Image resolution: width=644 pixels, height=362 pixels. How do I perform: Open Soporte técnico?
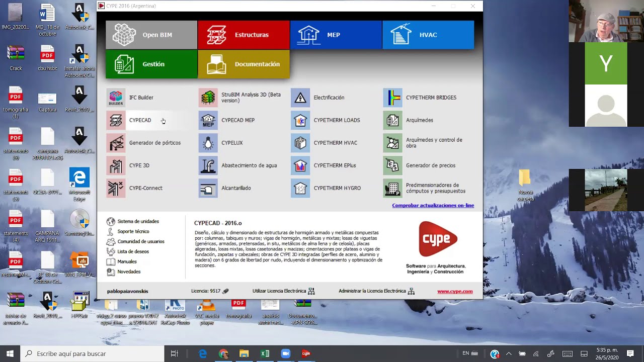point(128,231)
